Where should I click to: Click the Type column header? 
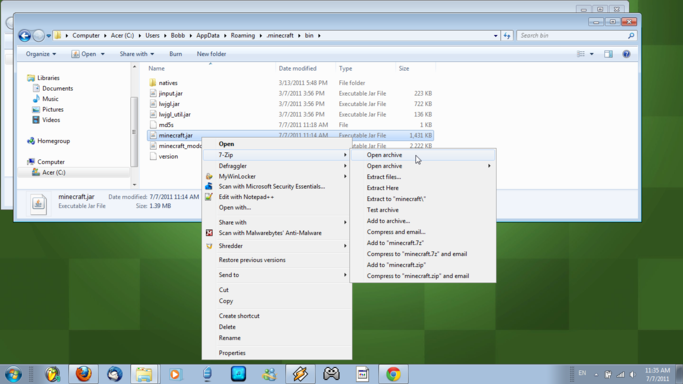point(366,68)
